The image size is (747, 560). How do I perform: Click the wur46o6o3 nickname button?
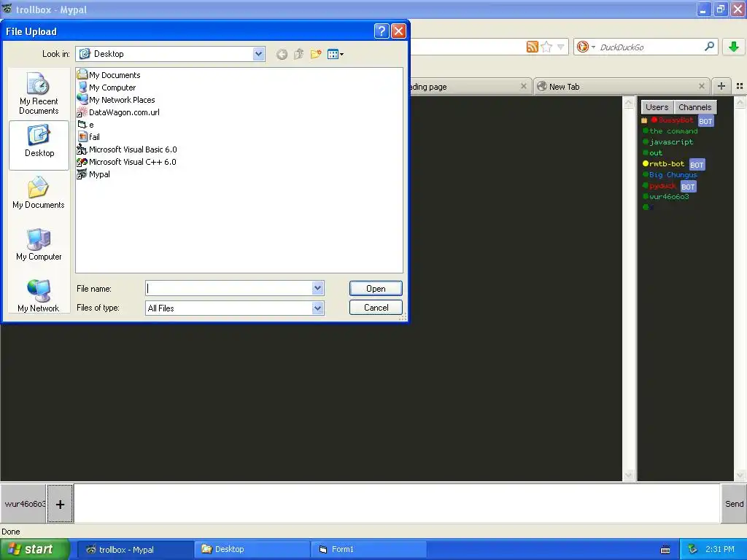click(23, 504)
